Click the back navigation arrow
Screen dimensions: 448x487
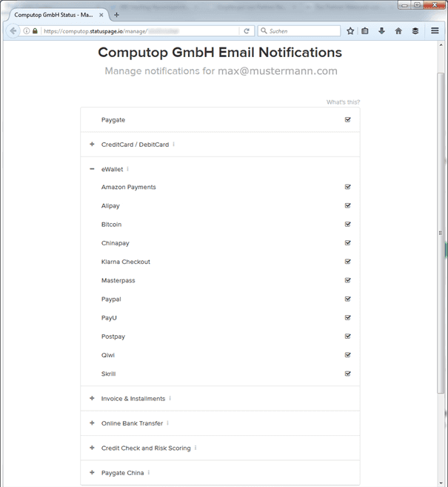[13, 31]
